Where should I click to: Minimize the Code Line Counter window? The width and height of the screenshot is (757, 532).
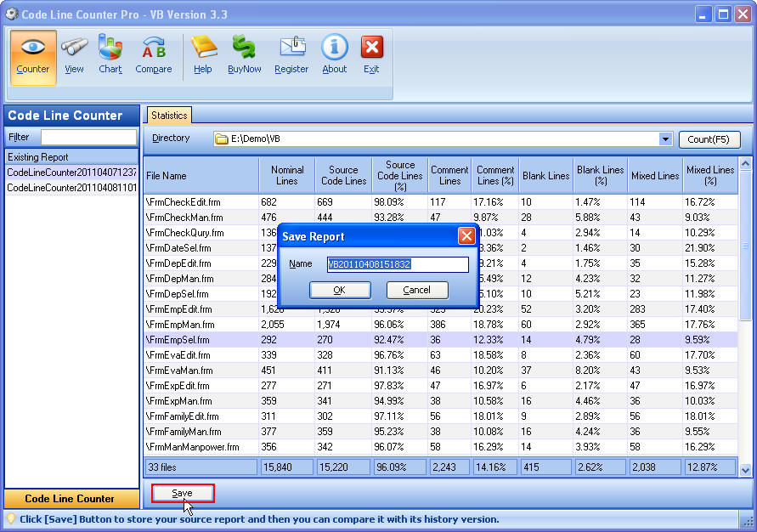click(703, 14)
